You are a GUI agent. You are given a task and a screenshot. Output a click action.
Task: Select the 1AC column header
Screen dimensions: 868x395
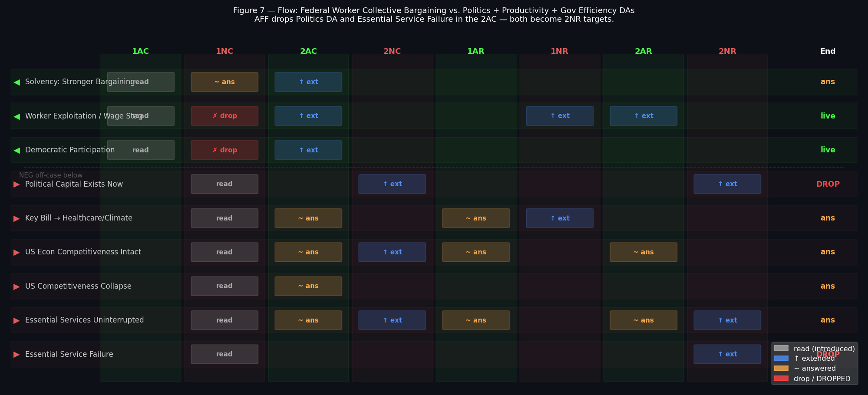[x=140, y=51]
